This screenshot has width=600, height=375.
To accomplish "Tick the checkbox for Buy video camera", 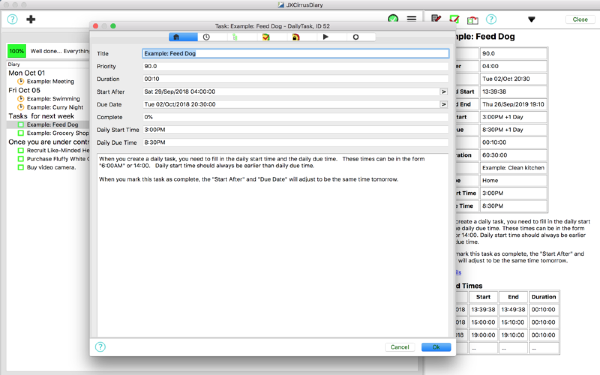I will pos(21,167).
